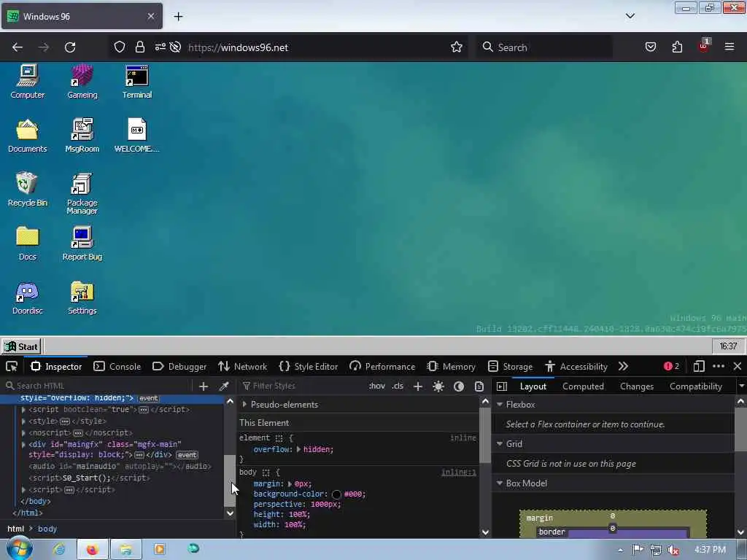Click the Windows 96 Start button
747x560 pixels.
pyautogui.click(x=21, y=346)
